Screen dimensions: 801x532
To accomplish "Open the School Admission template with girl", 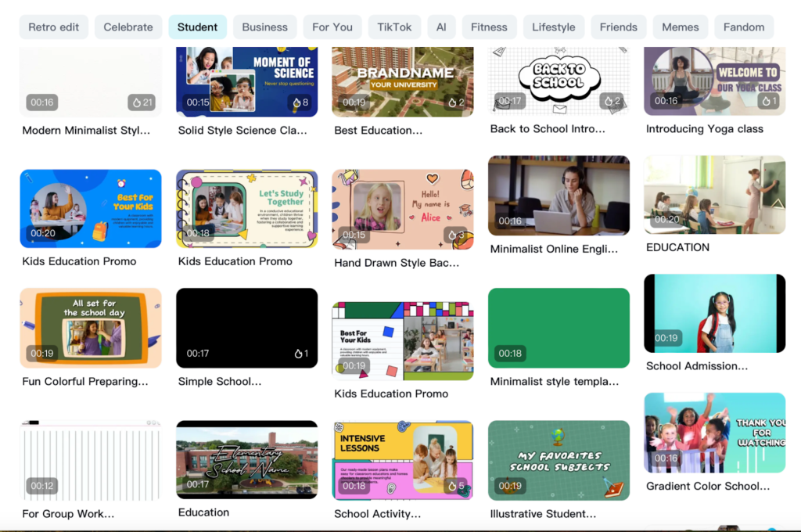I will click(x=715, y=313).
